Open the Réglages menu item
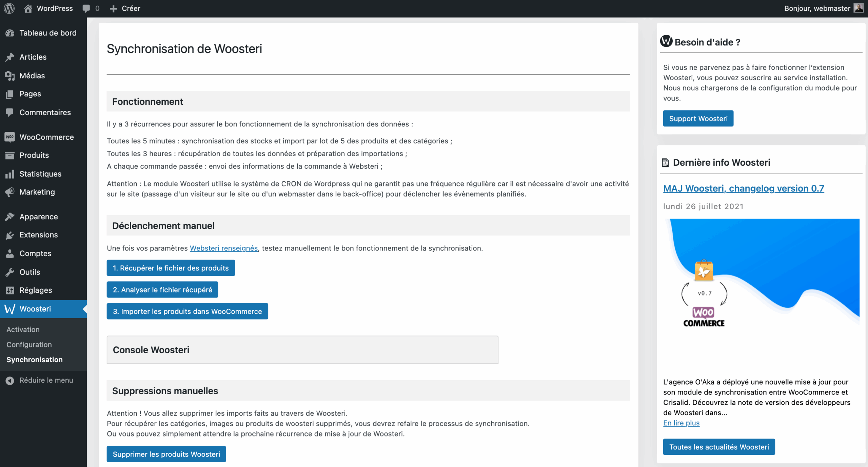Viewport: 868px width, 467px height. [x=36, y=290]
